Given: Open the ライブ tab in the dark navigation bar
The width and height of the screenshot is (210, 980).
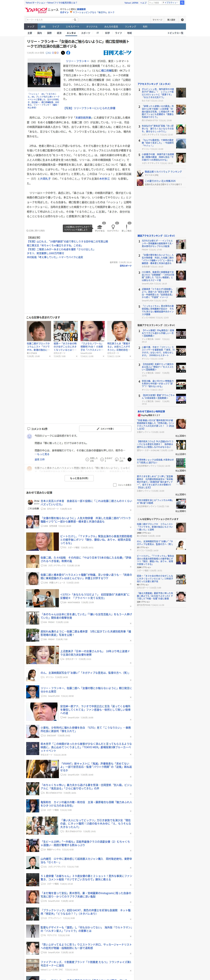Looking at the screenshot, I should (x=56, y=27).
